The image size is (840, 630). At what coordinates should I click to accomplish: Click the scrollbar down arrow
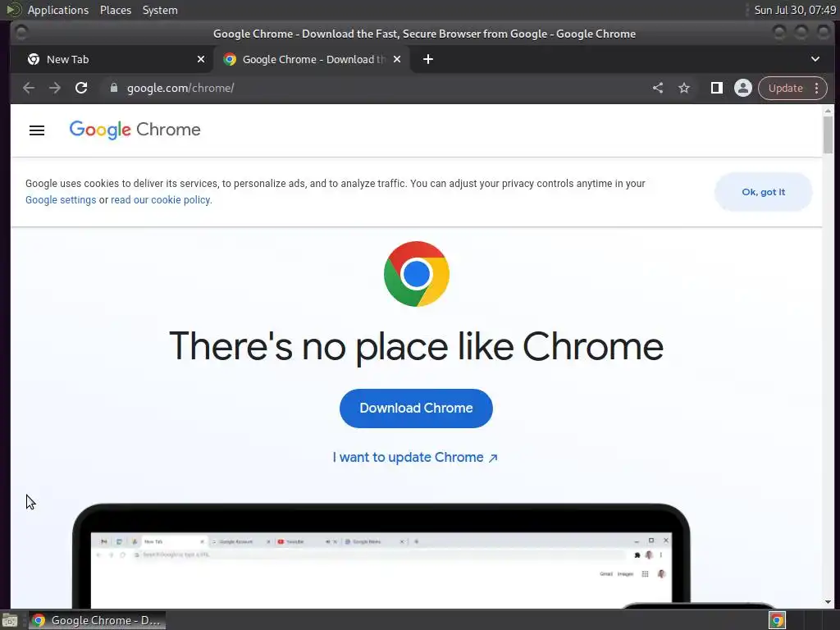(829, 601)
